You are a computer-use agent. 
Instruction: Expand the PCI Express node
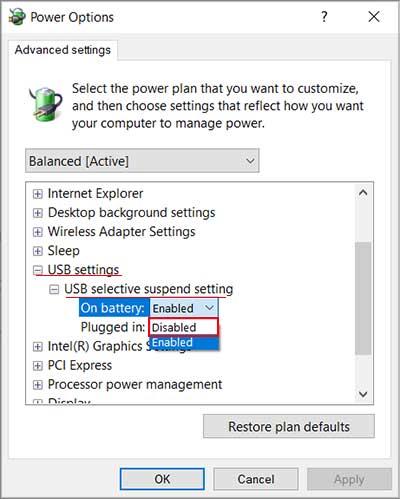(38, 366)
